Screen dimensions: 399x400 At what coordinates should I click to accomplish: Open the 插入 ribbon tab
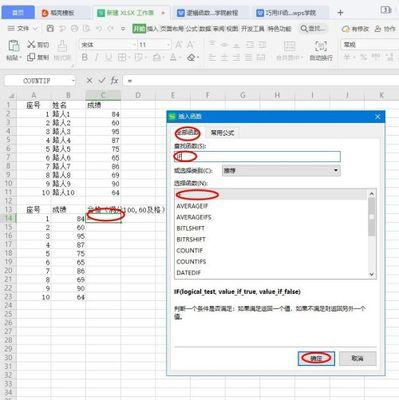[x=152, y=29]
